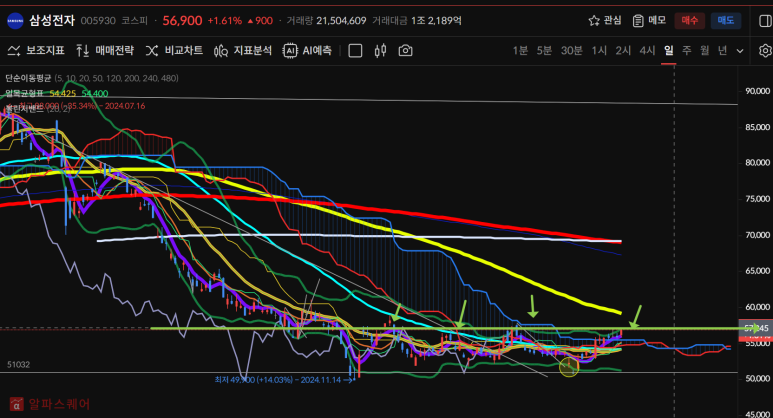
Task: Select the 월 monthly timeframe
Action: click(704, 50)
